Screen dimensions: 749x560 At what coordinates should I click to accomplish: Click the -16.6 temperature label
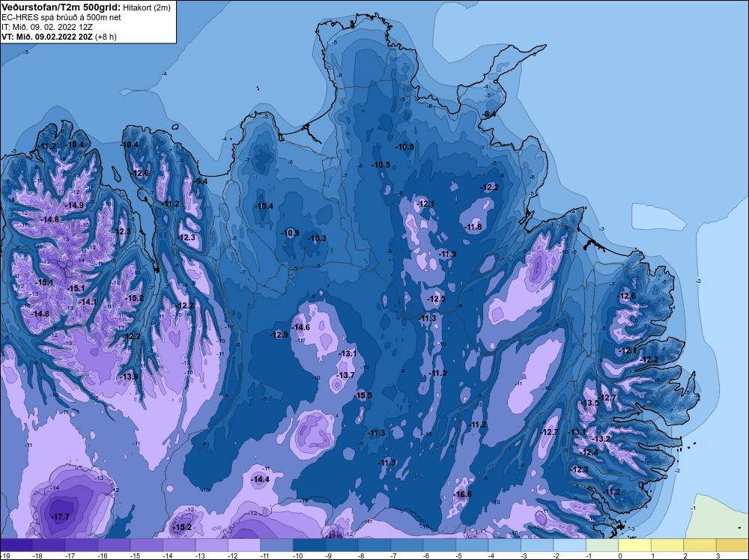[462, 494]
